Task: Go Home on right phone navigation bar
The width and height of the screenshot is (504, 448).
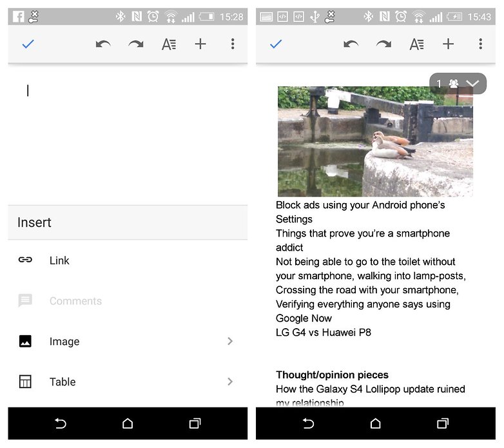Action: [376, 424]
